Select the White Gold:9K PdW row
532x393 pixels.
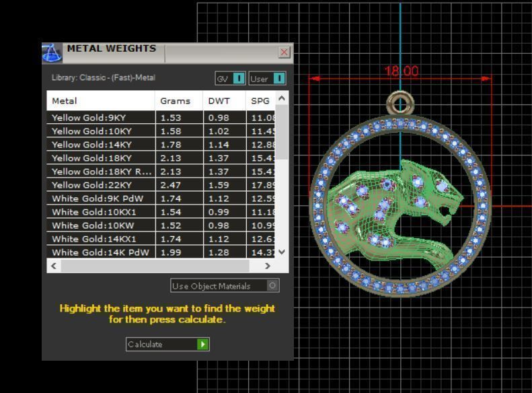pyautogui.click(x=161, y=199)
